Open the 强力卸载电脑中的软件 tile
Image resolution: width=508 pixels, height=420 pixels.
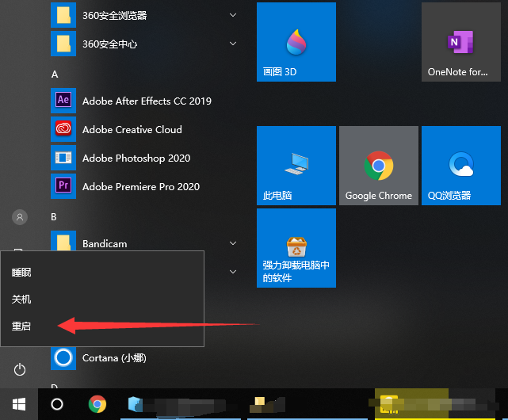tap(296, 248)
